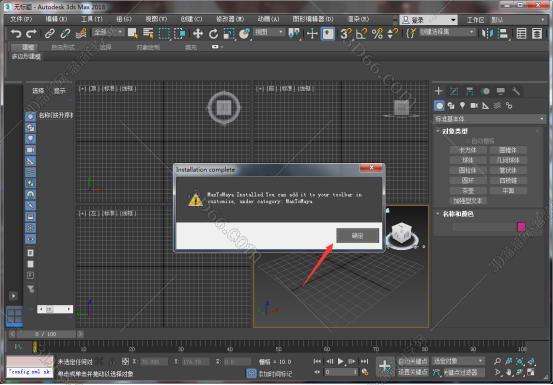Viewport: 553px width, 385px height.
Task: Click the Cylinder primitive button
Action: [468, 170]
